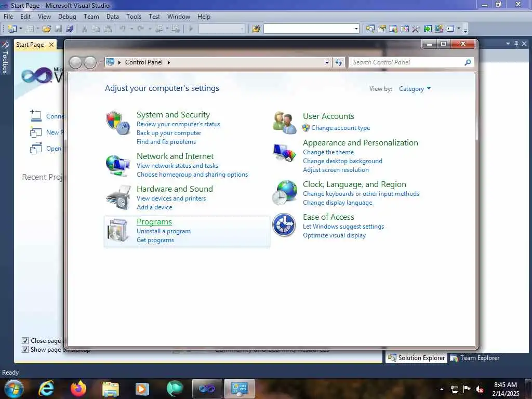Expand the address bar history dropdown arrow

tap(327, 62)
